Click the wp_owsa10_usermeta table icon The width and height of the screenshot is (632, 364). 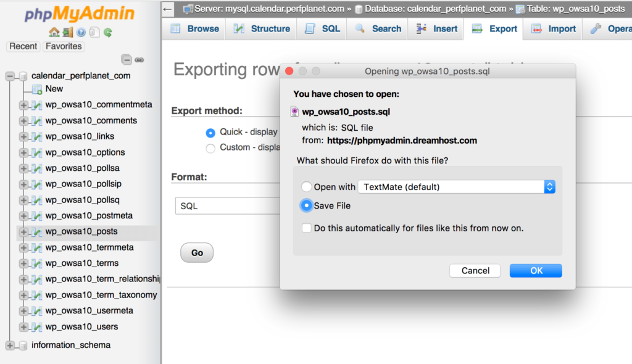[x=36, y=311]
